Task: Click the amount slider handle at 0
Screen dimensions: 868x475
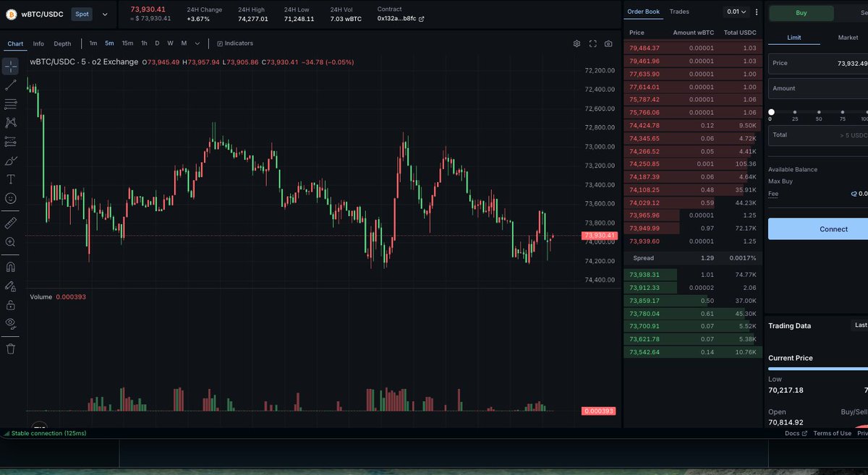Action: click(771, 112)
